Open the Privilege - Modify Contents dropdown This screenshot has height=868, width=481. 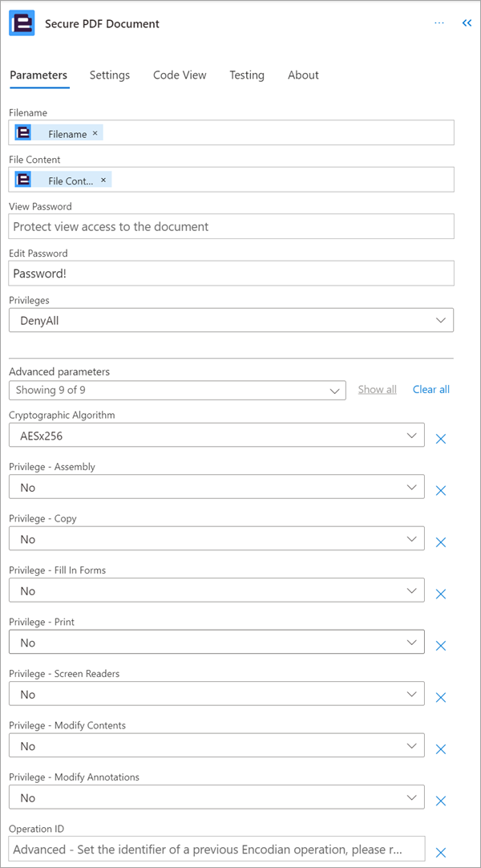[x=216, y=745]
